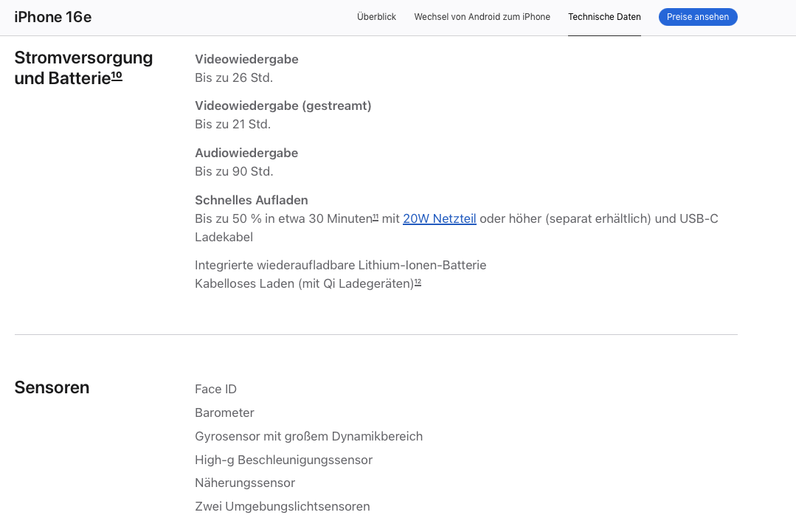This screenshot has width=796, height=532.
Task: Select the Technische Daten tab
Action: pos(604,17)
